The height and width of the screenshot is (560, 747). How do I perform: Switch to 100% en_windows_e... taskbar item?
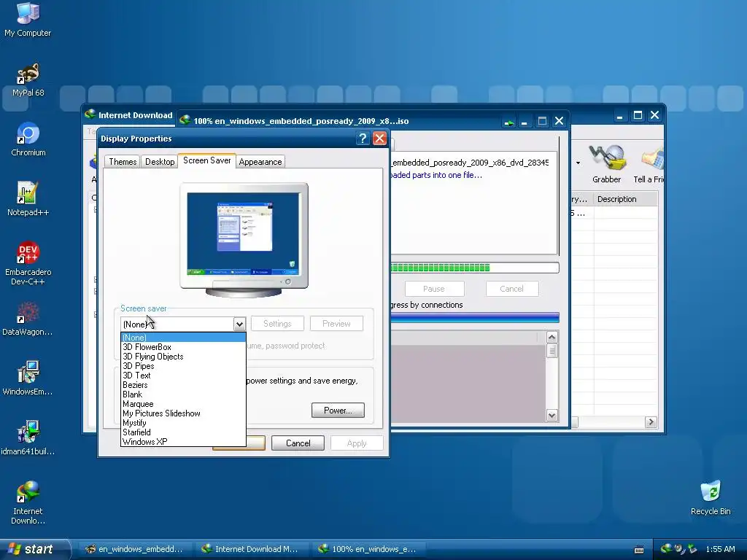(367, 549)
